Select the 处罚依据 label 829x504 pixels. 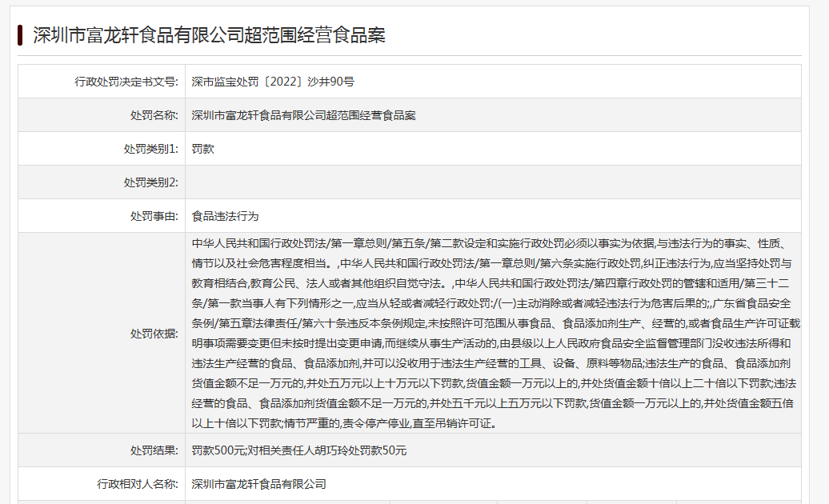154,334
